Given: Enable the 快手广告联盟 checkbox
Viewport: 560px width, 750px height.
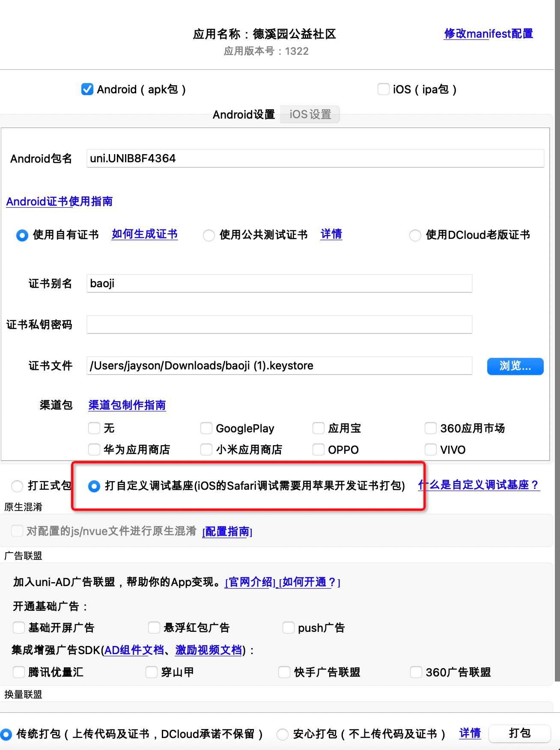Looking at the screenshot, I should [284, 672].
